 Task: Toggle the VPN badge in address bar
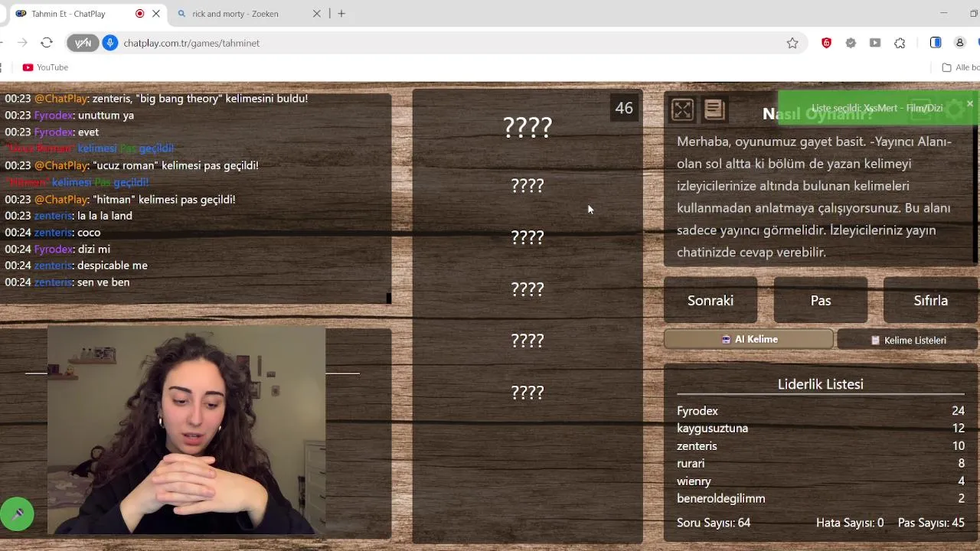point(83,43)
